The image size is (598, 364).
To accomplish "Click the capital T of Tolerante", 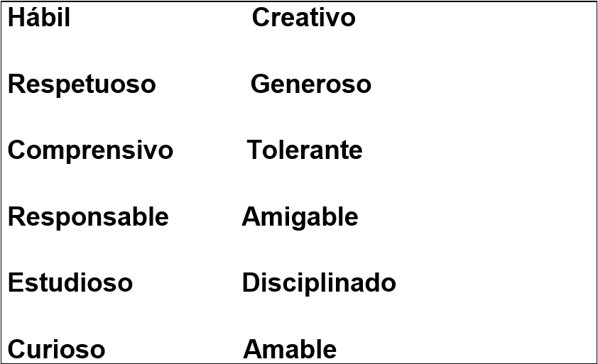I will 255,150.
